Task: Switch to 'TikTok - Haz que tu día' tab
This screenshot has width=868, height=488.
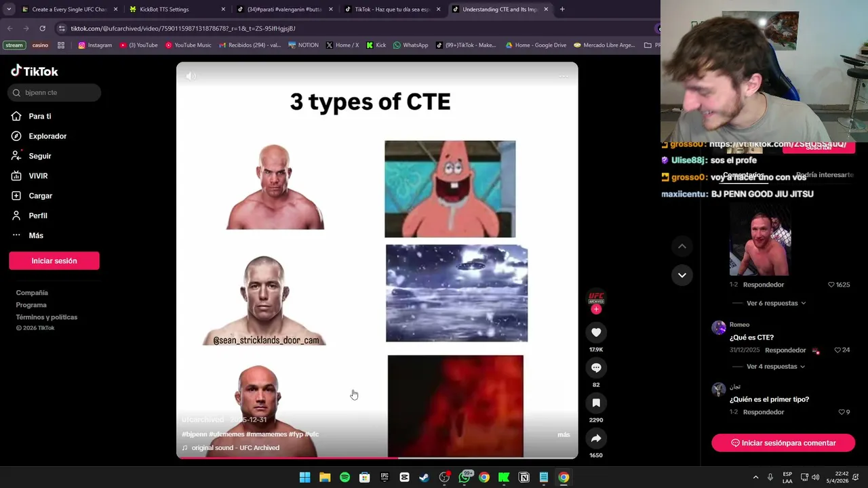Action: pyautogui.click(x=392, y=9)
